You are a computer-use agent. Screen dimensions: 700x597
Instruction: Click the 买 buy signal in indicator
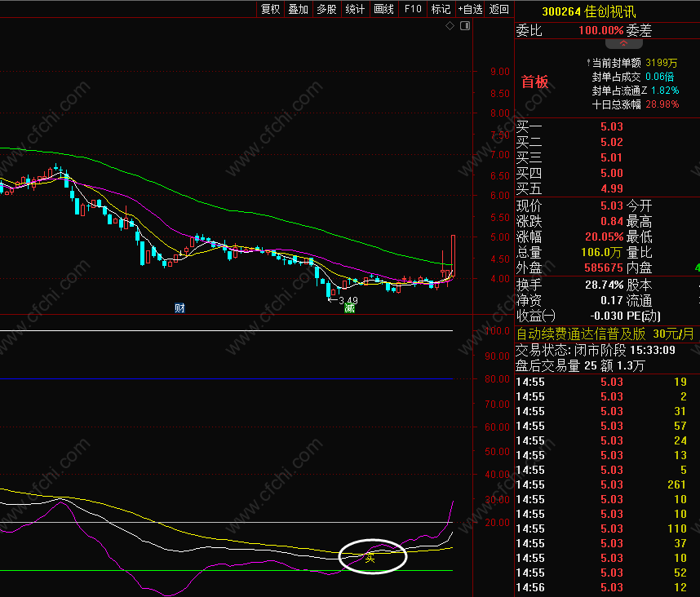(370, 558)
